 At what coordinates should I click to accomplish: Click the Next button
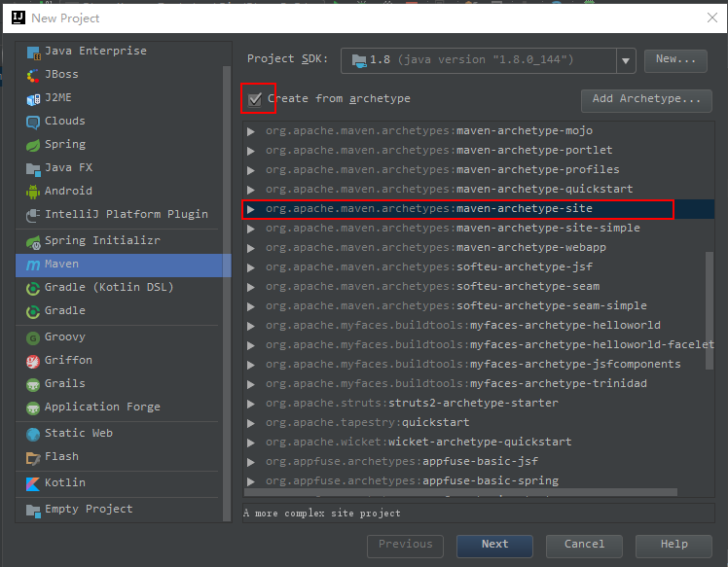click(x=494, y=546)
